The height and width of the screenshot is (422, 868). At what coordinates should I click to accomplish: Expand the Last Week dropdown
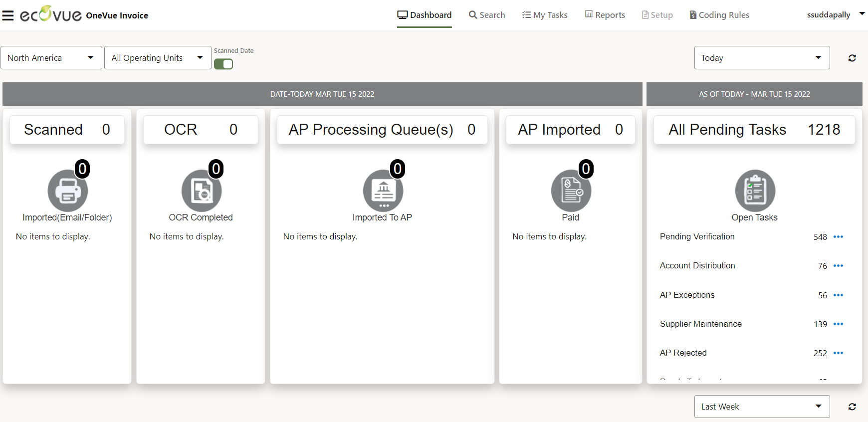(x=762, y=407)
